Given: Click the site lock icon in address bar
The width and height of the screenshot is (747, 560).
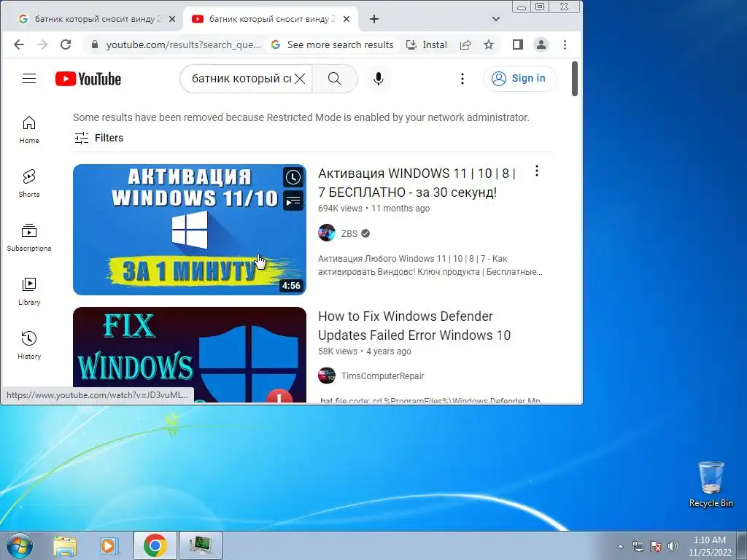Looking at the screenshot, I should coord(95,44).
